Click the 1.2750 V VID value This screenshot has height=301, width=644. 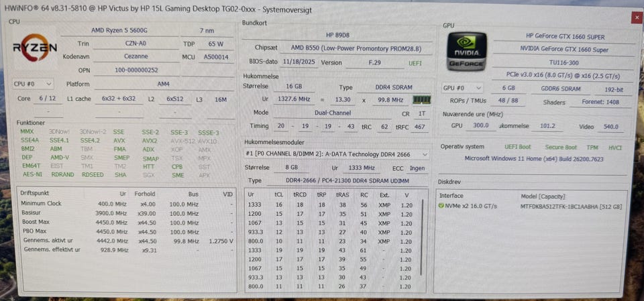click(221, 241)
